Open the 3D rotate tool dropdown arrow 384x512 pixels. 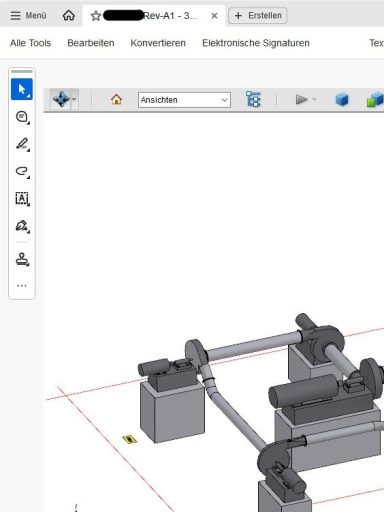click(74, 99)
